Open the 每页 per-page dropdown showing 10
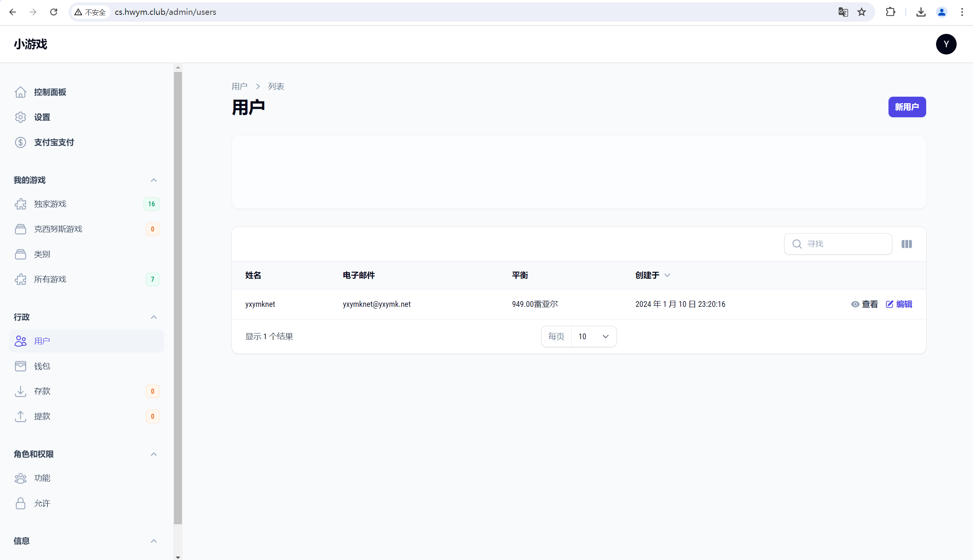Viewport: 973px width, 560px height. tap(594, 337)
